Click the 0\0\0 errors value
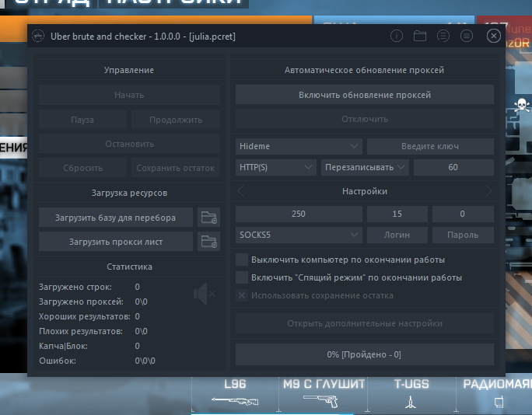Screen dimensions: 532x415 (x=145, y=361)
